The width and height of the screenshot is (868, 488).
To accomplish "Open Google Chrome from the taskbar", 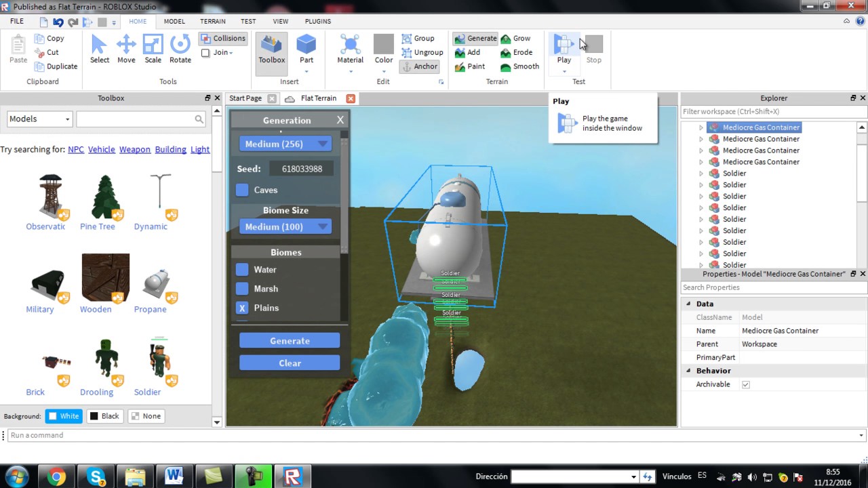I will pyautogui.click(x=56, y=476).
